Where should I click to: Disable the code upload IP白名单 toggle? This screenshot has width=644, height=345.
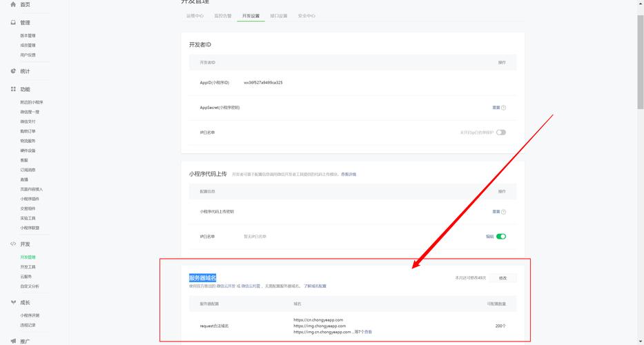501,237
